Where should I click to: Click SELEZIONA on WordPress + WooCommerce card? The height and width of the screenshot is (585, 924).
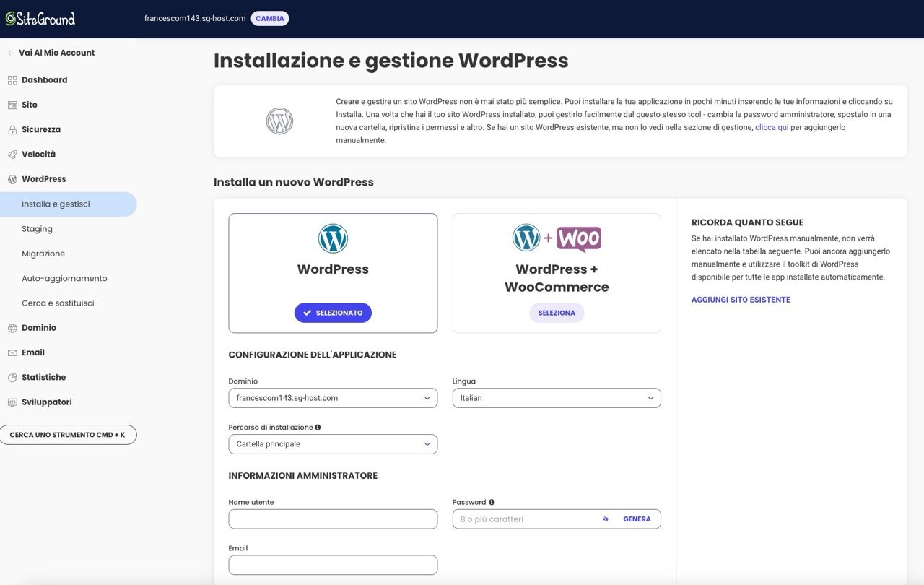click(557, 313)
